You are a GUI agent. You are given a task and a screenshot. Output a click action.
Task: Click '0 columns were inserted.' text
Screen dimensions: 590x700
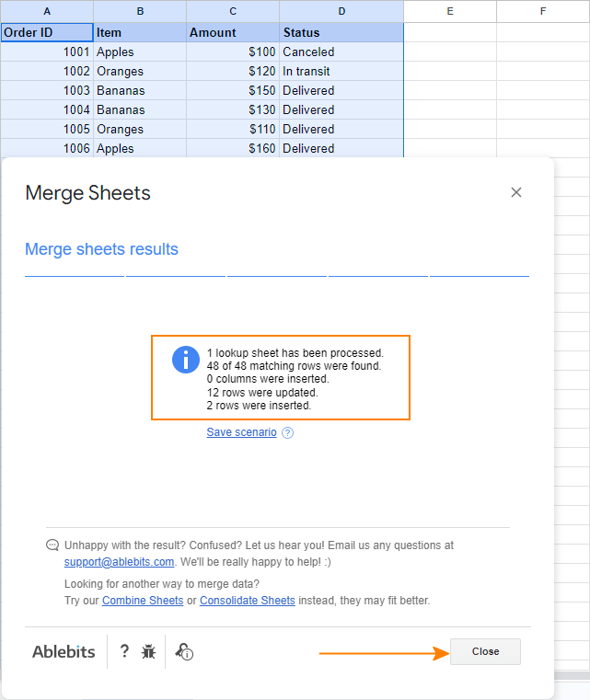[x=268, y=379]
